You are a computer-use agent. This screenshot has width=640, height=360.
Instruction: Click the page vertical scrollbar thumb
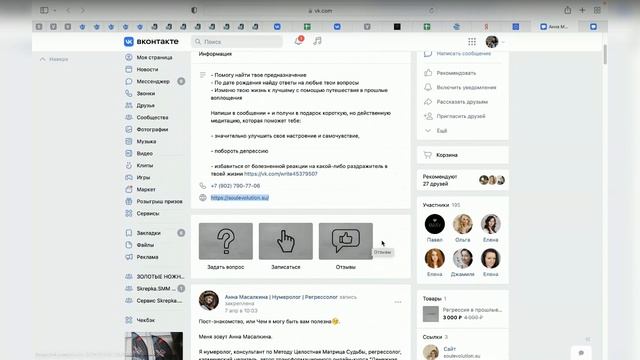coord(605,54)
